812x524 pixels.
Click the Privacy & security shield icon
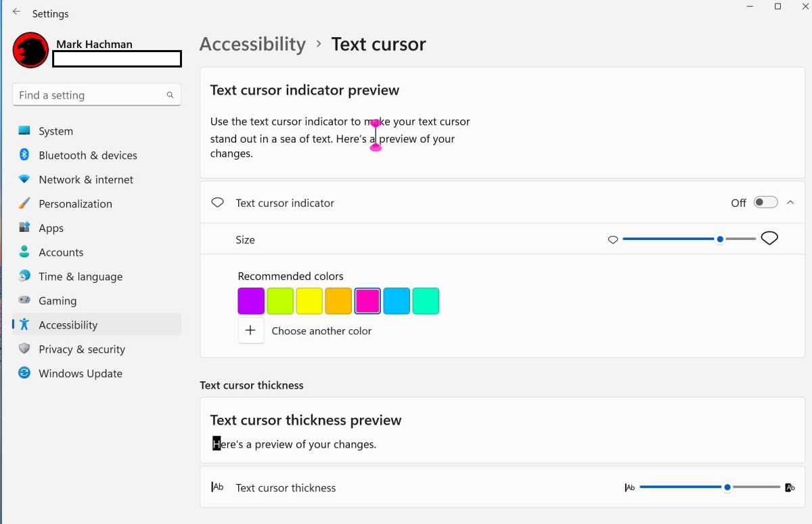click(24, 349)
